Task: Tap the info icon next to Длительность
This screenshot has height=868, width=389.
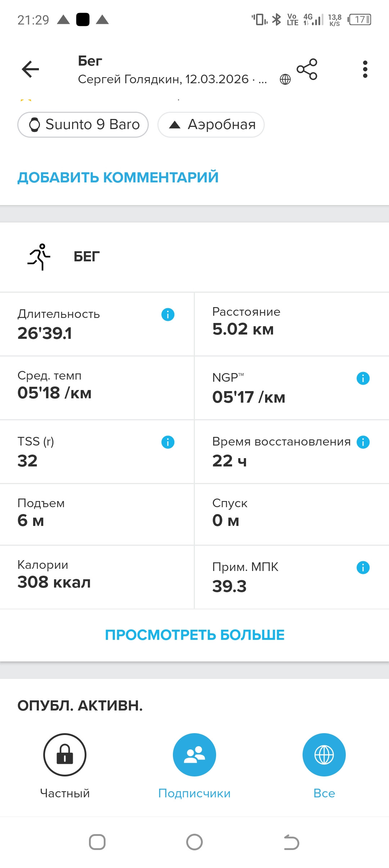Action: click(x=168, y=315)
